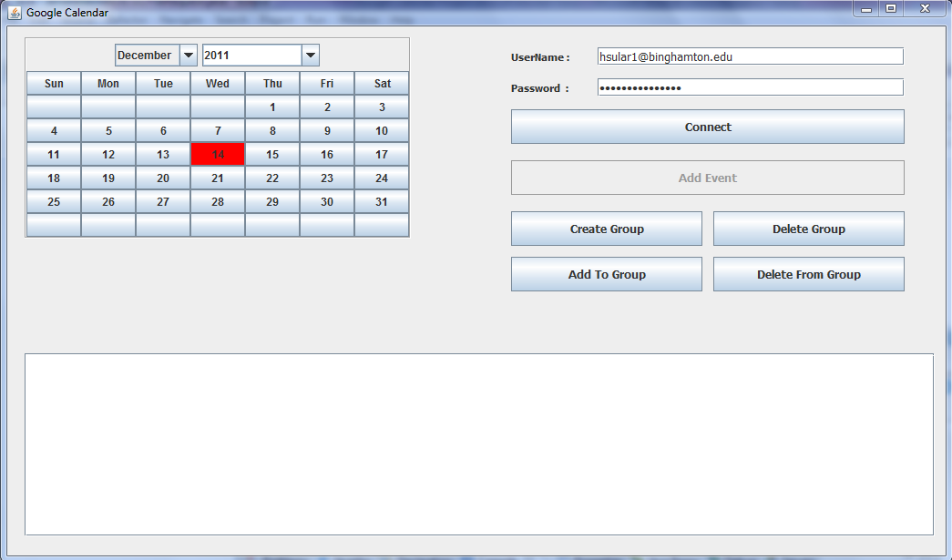Viewport: 952px width, 560px height.
Task: Maximize the Google Calendar window
Action: pos(891,8)
